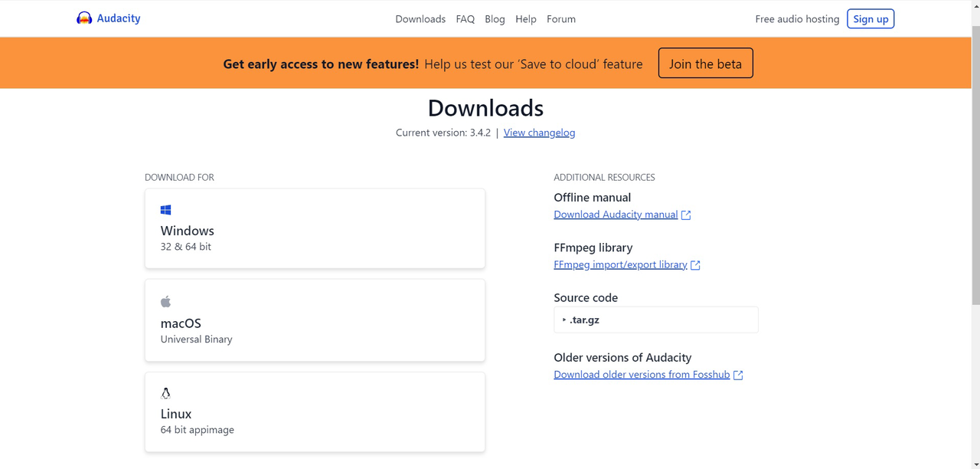Image resolution: width=980 pixels, height=469 pixels.
Task: Open the Downloads nav item
Action: [420, 19]
